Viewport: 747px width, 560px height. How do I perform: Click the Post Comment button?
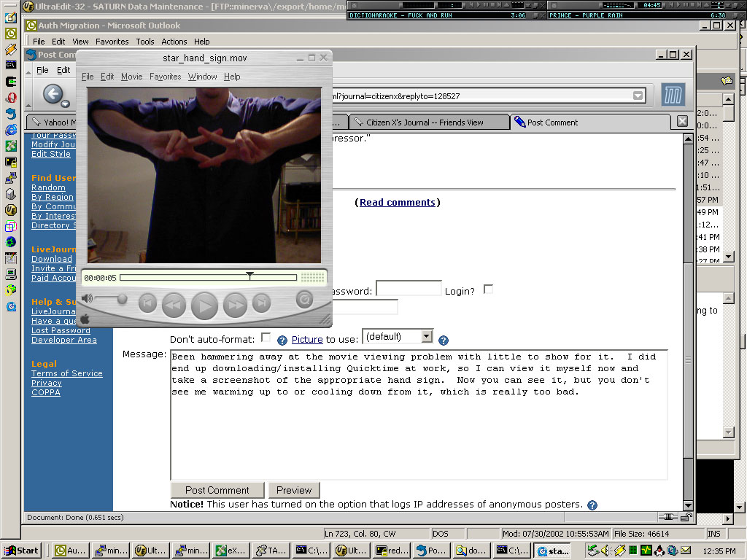pos(217,490)
